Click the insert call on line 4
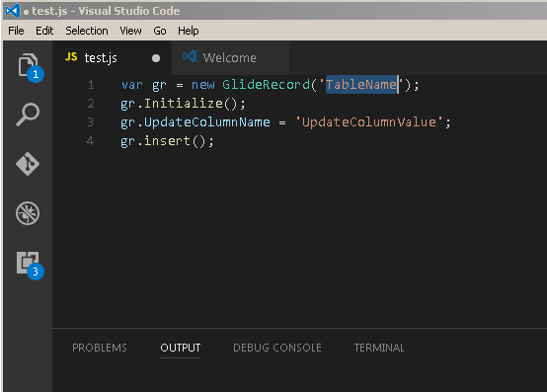547x392 pixels. coord(167,141)
